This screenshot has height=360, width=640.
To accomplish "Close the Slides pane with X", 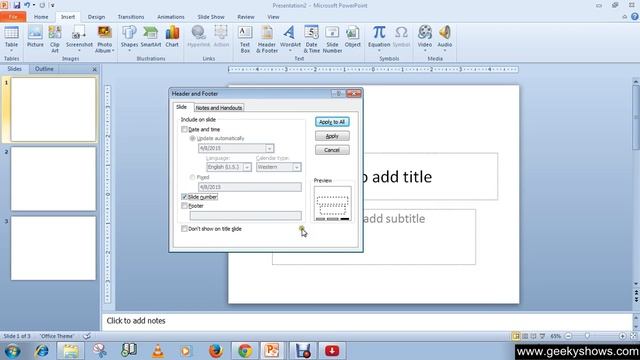I will click(94, 69).
